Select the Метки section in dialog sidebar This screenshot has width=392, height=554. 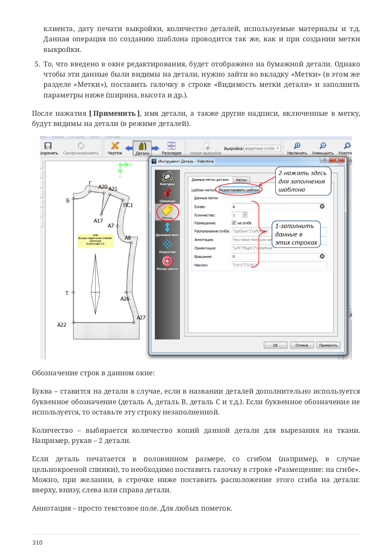(x=167, y=212)
